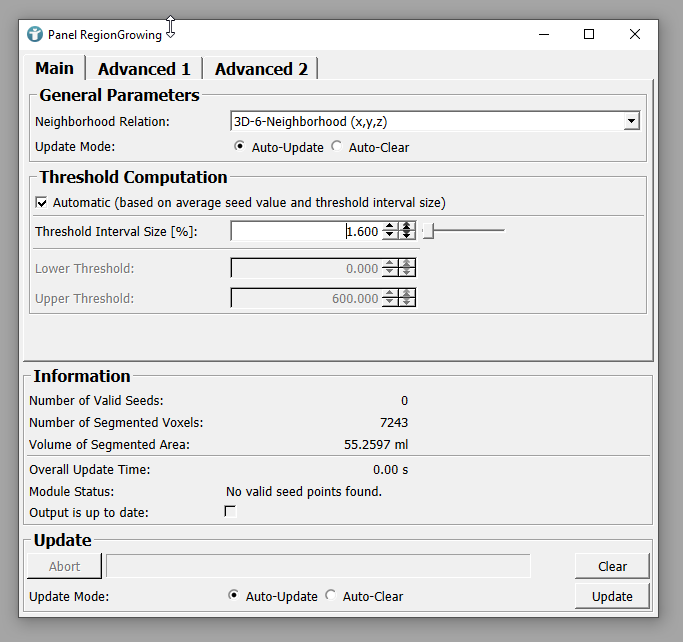Decrease Threshold Interval Size with single-step down arrow
The height and width of the screenshot is (642, 683).
click(389, 236)
